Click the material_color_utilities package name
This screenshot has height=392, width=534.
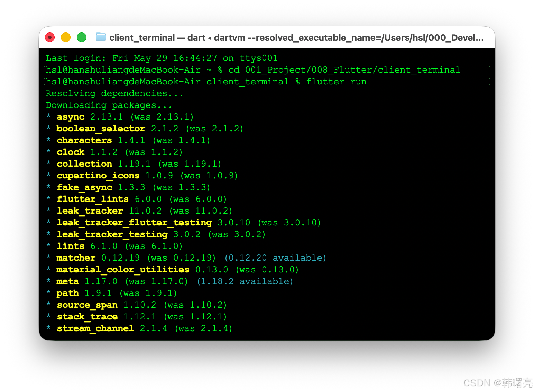pyautogui.click(x=123, y=270)
